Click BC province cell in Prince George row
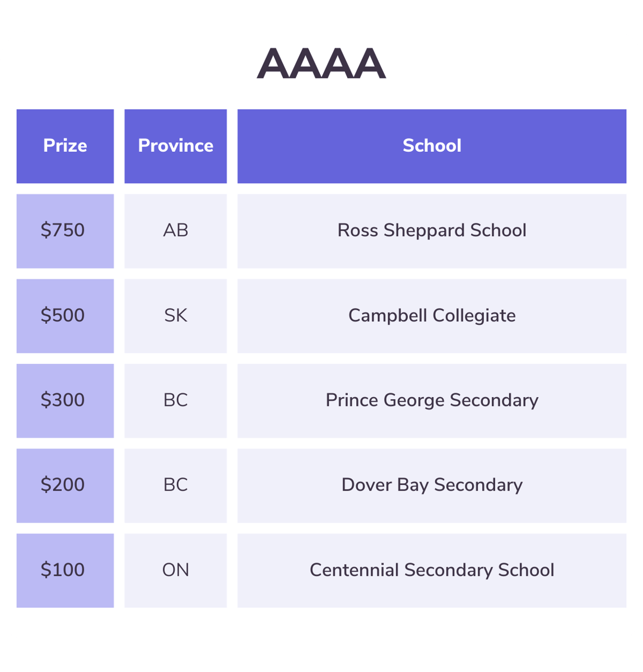Image resolution: width=643 pixels, height=672 pixels. click(175, 400)
